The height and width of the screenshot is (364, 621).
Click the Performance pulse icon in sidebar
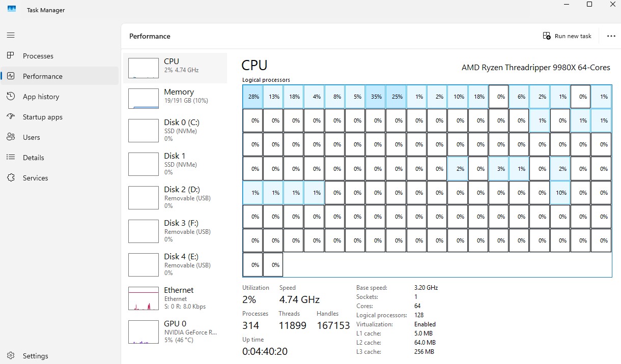[11, 76]
